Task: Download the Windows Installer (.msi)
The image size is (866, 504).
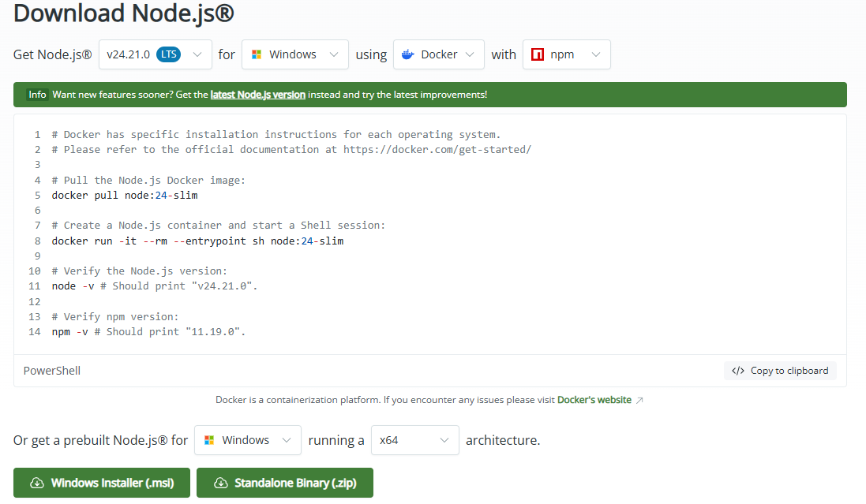Action: (102, 483)
